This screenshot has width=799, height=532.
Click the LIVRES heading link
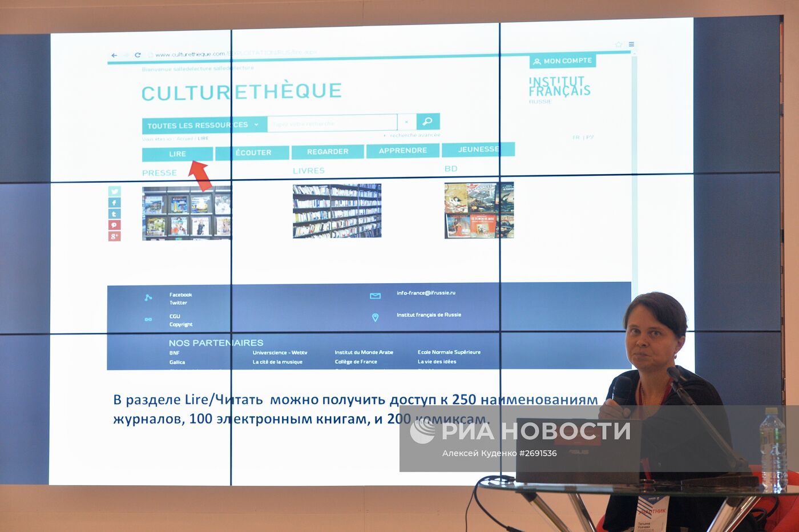[309, 171]
